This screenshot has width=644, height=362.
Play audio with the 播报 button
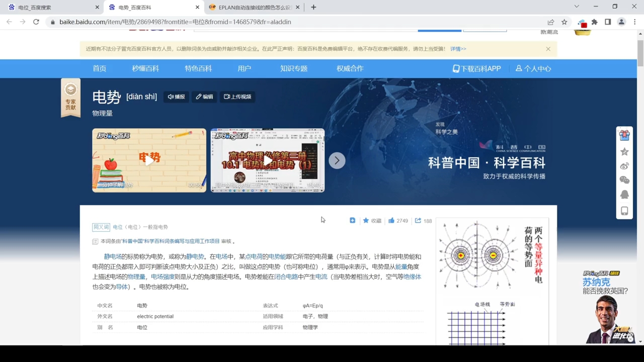176,97
